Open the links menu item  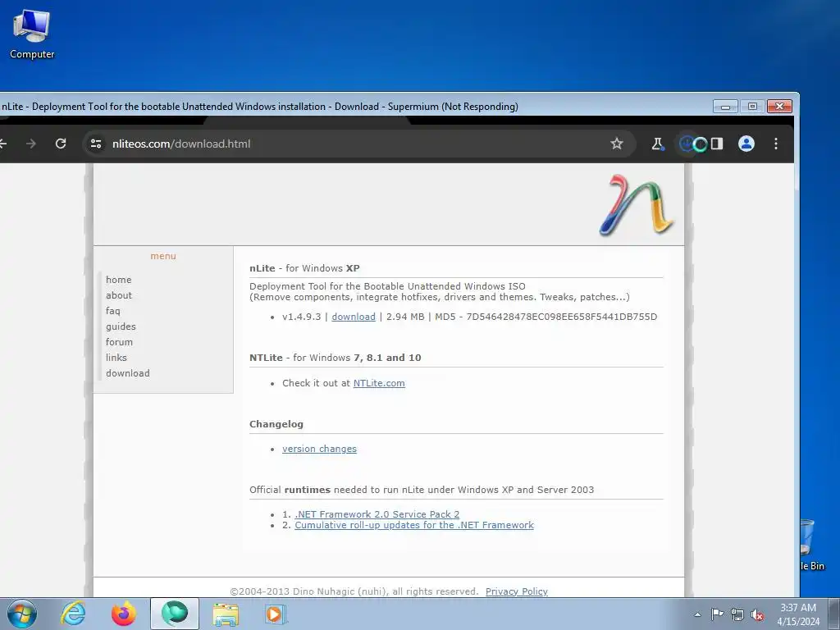116,358
